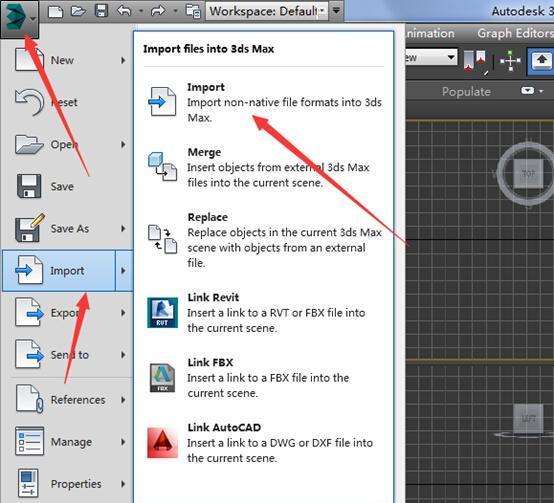554x503 pixels.
Task: Toggle the highlighted toolbar button at top right
Action: pos(542,60)
